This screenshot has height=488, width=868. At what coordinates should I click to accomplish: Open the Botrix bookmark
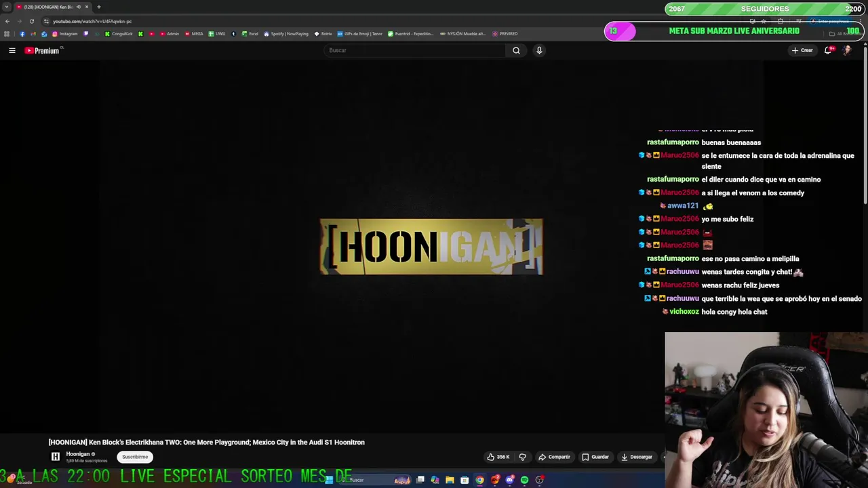pyautogui.click(x=323, y=34)
